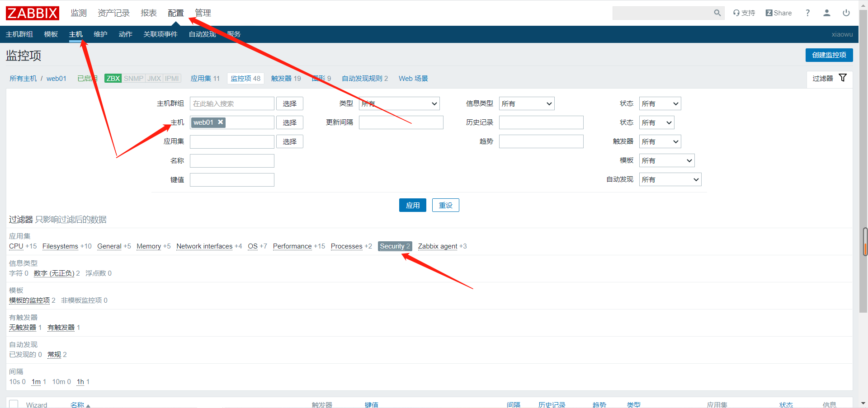Expand the type dropdown
868x408 pixels.
[x=399, y=103]
